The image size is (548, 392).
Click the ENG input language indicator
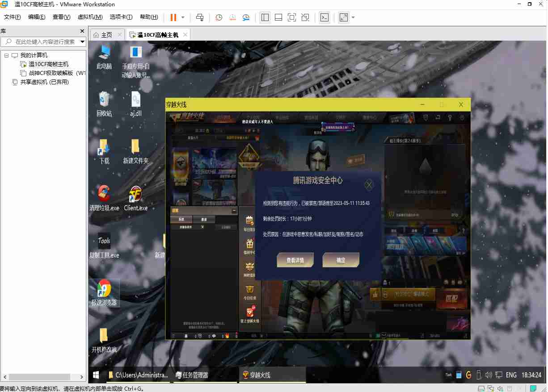[511, 375]
